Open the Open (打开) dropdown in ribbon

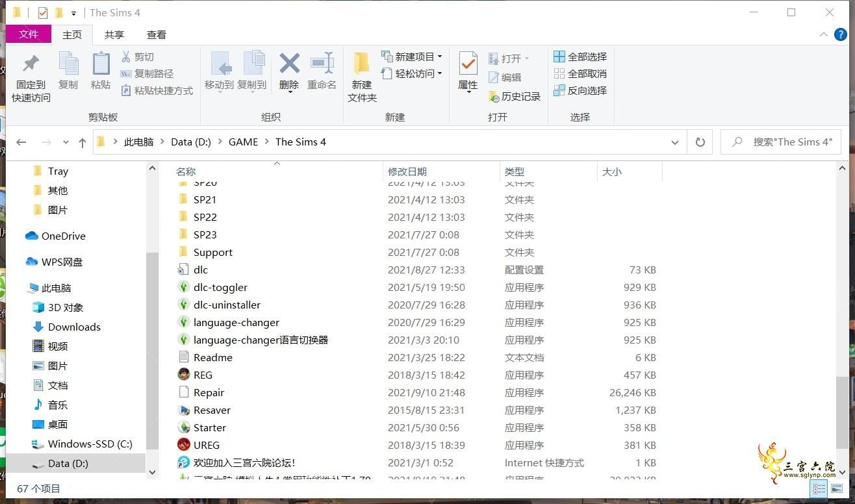509,58
